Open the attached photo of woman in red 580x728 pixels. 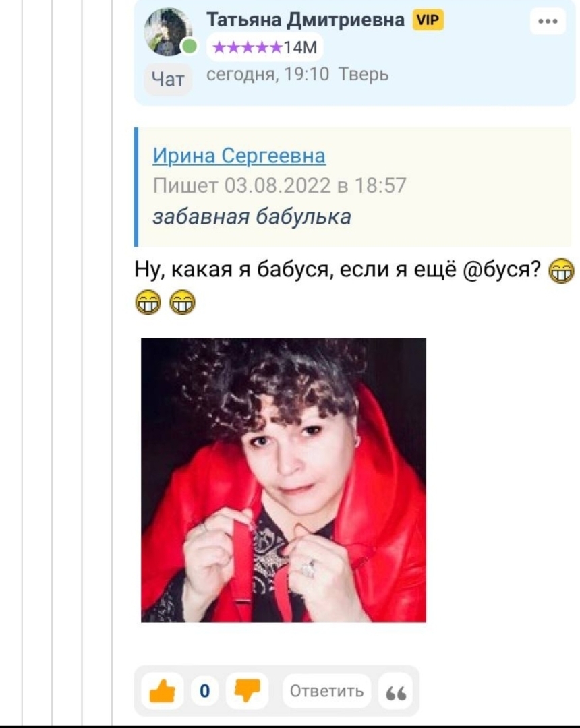point(283,480)
